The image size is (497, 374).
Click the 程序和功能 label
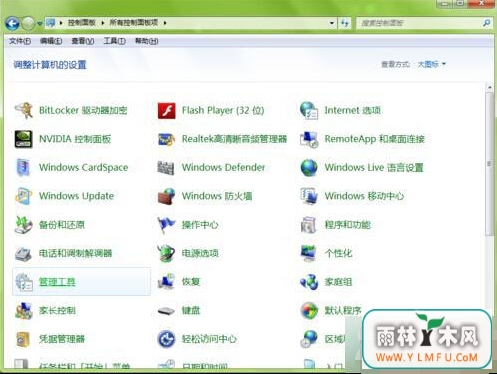click(347, 225)
